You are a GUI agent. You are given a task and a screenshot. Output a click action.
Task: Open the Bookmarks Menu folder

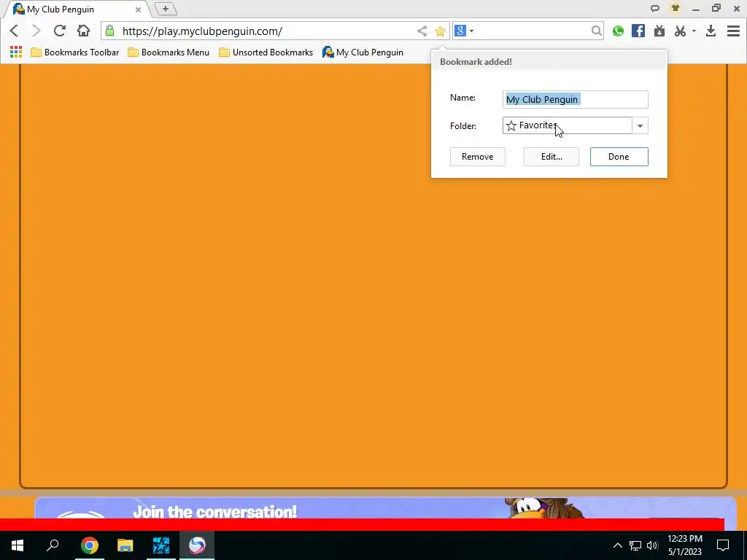[169, 52]
